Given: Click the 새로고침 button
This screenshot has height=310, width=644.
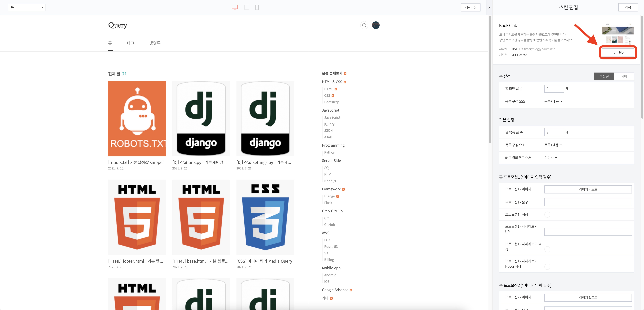Looking at the screenshot, I should (x=471, y=7).
